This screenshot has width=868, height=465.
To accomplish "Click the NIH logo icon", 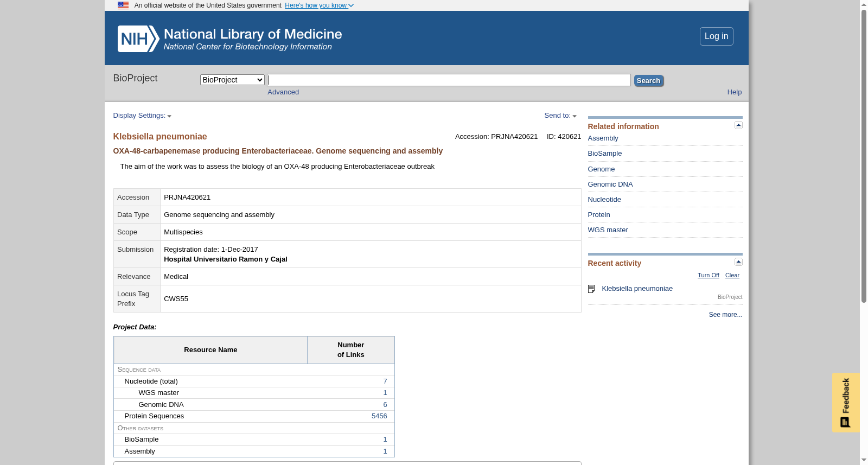I will (138, 39).
